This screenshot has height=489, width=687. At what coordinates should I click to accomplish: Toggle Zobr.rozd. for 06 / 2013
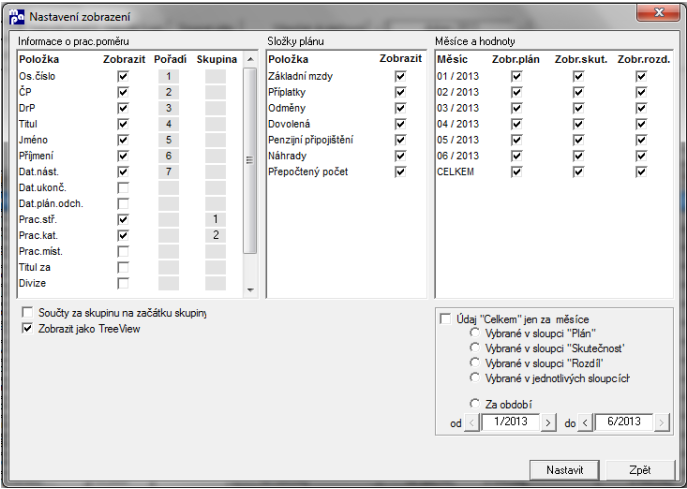coord(641,156)
